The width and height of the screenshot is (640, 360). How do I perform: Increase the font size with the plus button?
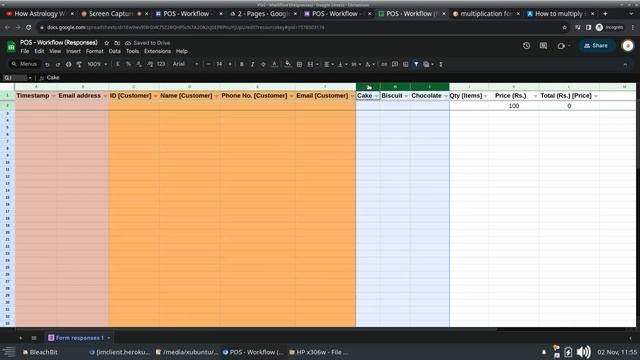pyautogui.click(x=230, y=64)
